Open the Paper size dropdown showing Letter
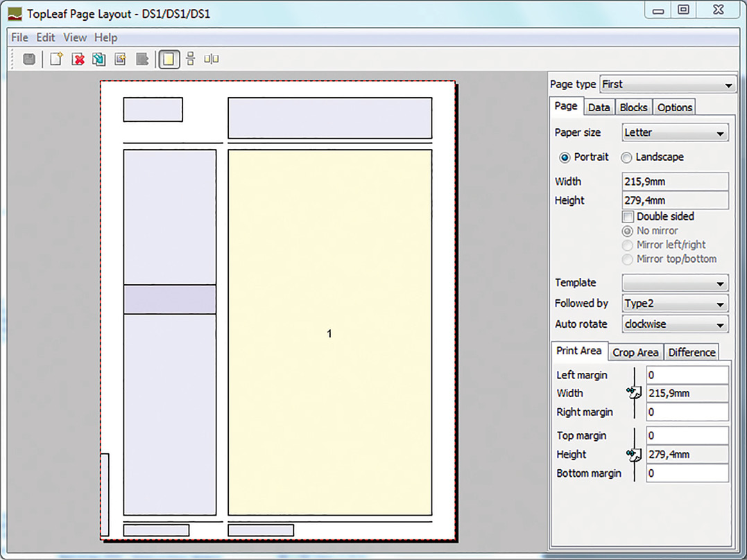 coord(675,133)
